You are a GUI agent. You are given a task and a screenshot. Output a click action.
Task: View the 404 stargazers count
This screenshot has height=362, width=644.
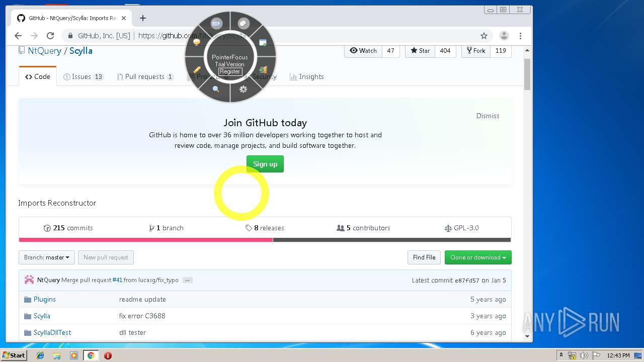click(445, 51)
